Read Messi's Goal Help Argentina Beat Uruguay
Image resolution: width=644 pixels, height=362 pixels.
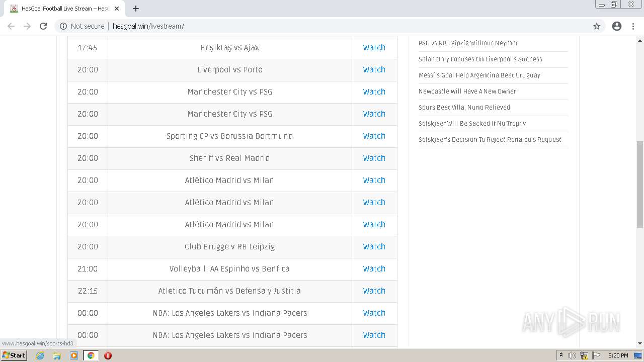click(x=479, y=75)
